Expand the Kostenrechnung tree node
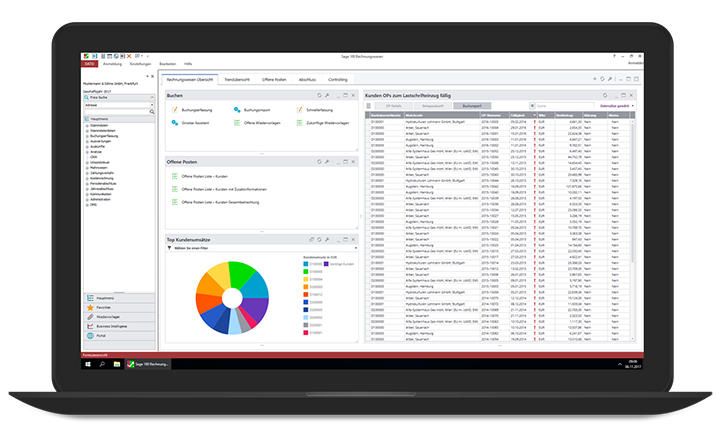 point(87,178)
